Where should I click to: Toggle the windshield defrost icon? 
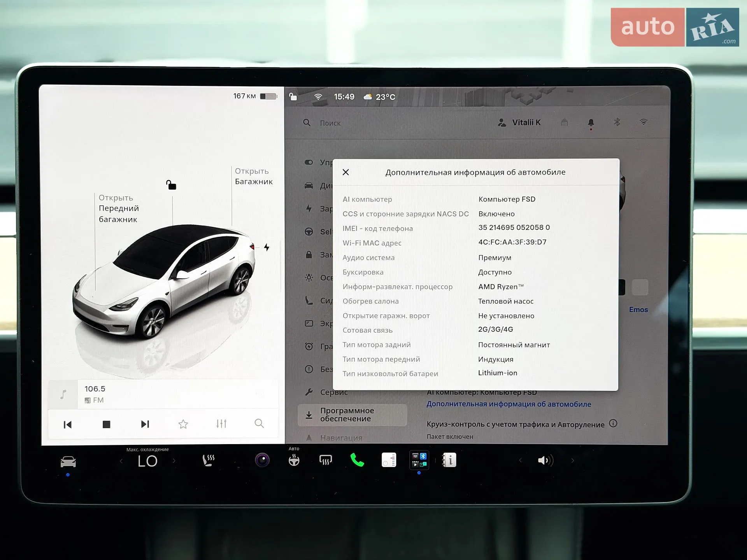coord(326,460)
